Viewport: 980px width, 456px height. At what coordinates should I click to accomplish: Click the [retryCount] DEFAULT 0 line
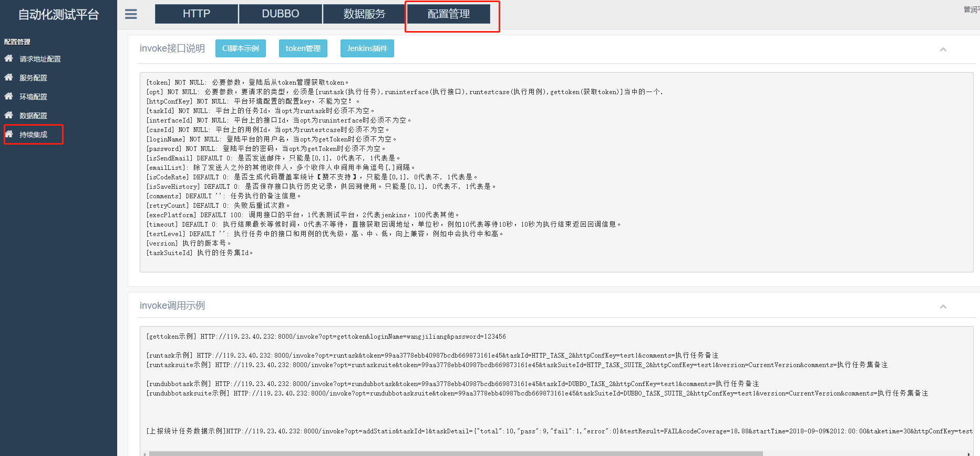tap(218, 206)
